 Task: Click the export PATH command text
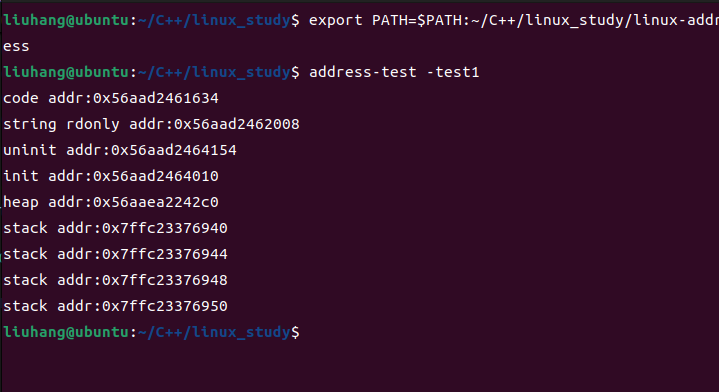click(x=514, y=21)
